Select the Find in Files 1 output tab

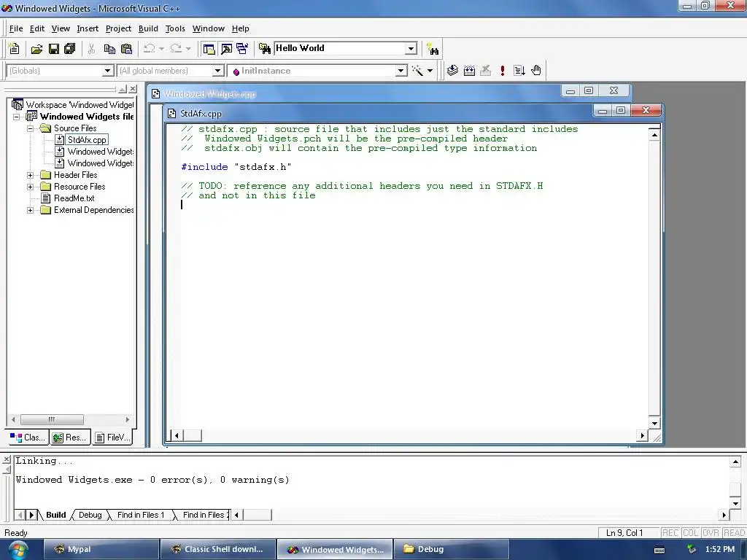[x=141, y=515]
